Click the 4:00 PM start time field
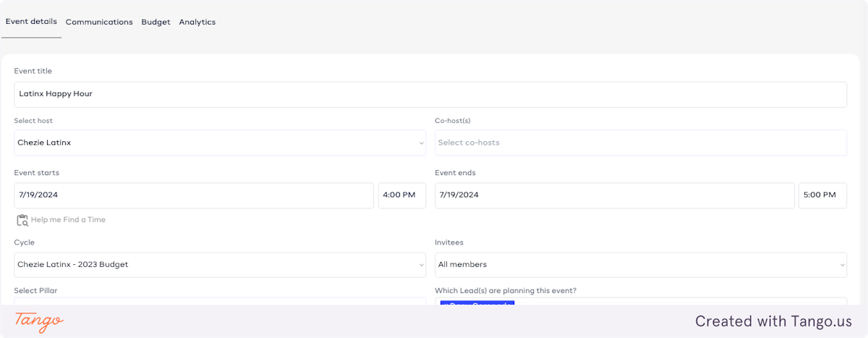The width and height of the screenshot is (868, 338). pos(401,195)
